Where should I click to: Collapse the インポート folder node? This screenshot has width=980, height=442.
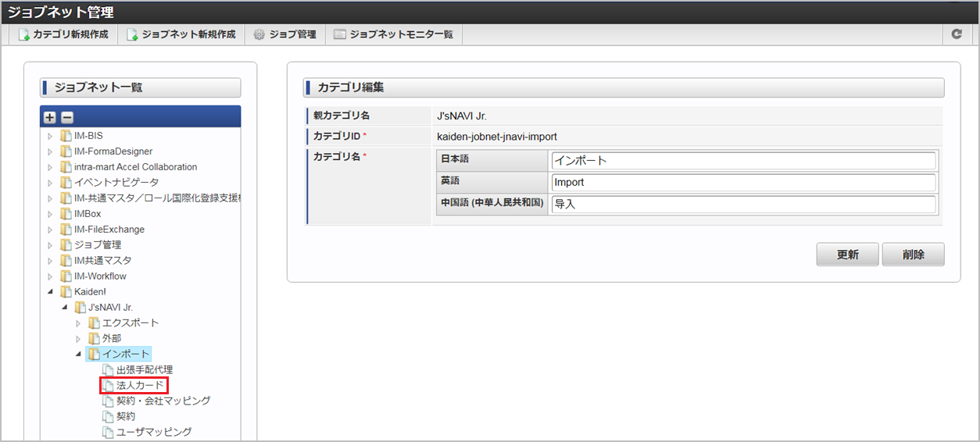tap(78, 355)
